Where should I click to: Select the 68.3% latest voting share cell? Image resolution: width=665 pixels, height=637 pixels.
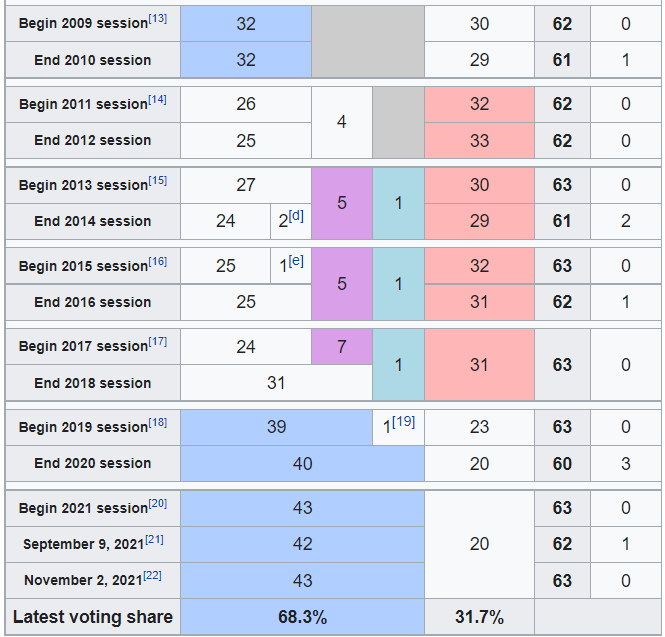[x=302, y=617]
